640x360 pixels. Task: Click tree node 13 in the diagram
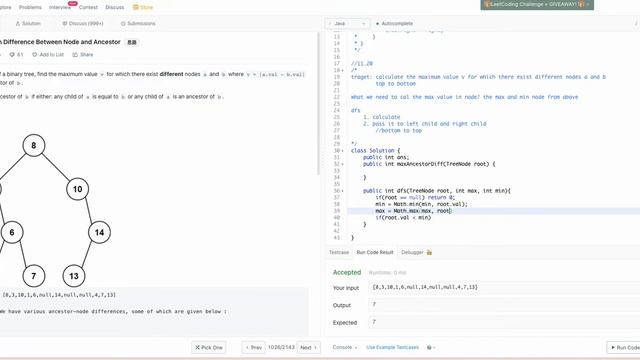tap(73, 276)
